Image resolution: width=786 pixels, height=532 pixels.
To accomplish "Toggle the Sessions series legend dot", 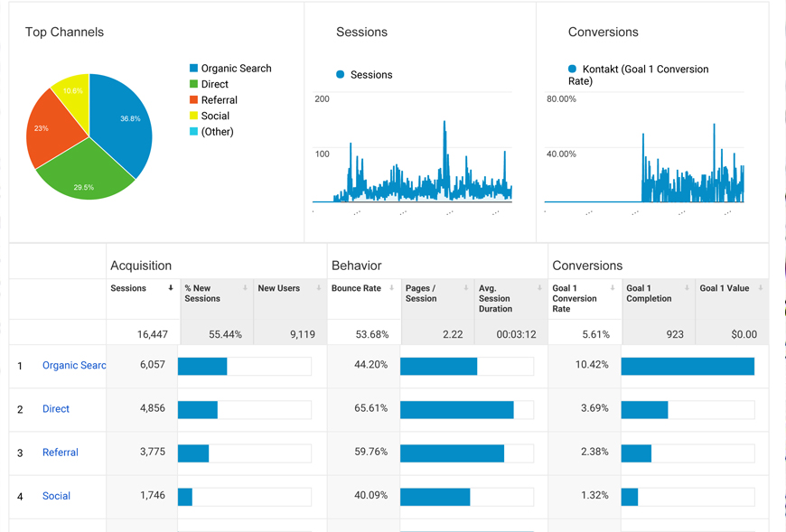I will 341,75.
